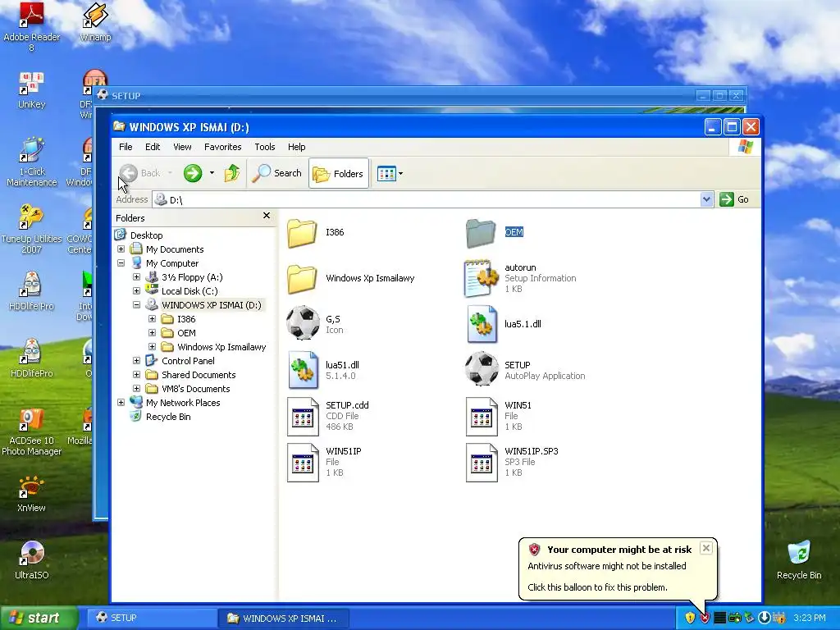
Task: Open the Tools menu
Action: [265, 147]
